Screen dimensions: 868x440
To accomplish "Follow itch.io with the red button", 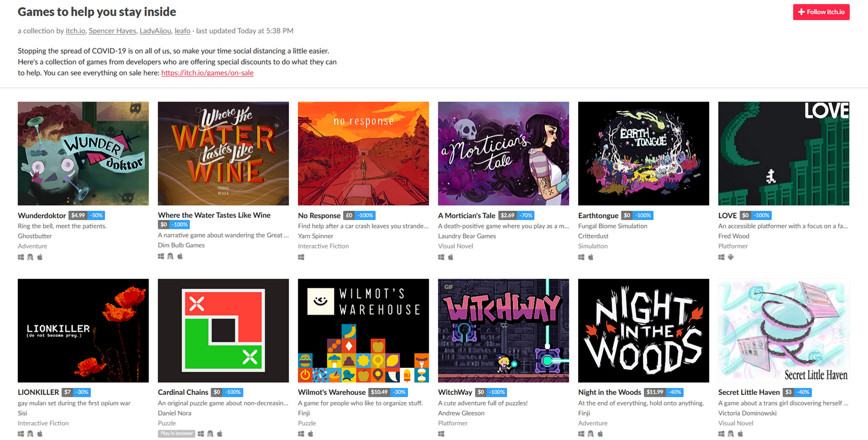I will (x=821, y=12).
